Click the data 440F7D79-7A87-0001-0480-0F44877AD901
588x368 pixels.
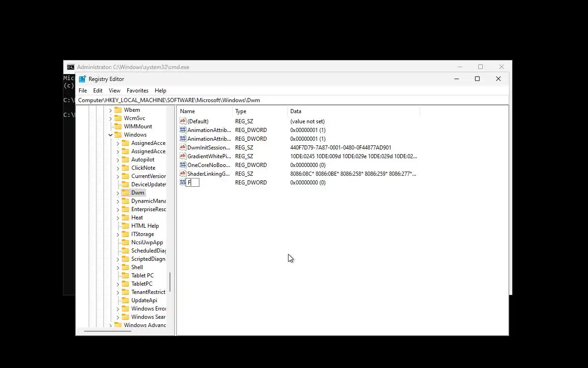click(341, 148)
